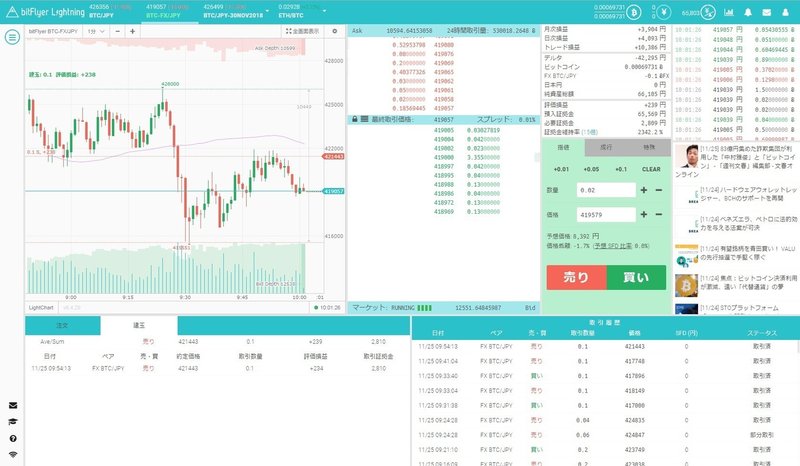Viewport: 800px width, 466px height.
Task: Increase quantity (数量) with plus
Action: pyautogui.click(x=644, y=190)
